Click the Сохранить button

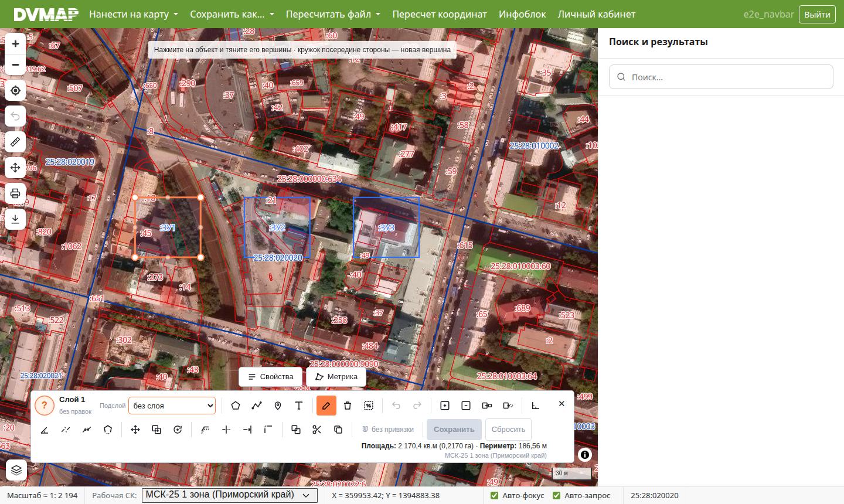tap(454, 430)
